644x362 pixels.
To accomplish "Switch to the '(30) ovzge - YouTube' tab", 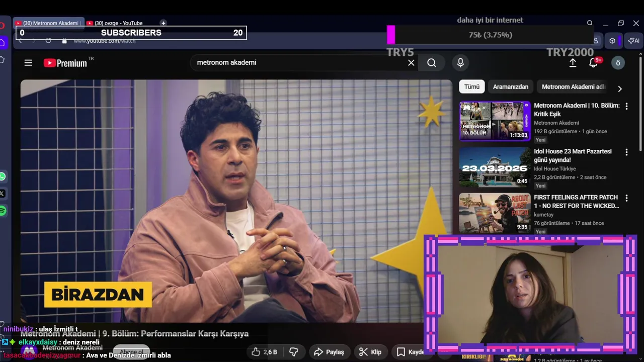I will click(x=118, y=23).
